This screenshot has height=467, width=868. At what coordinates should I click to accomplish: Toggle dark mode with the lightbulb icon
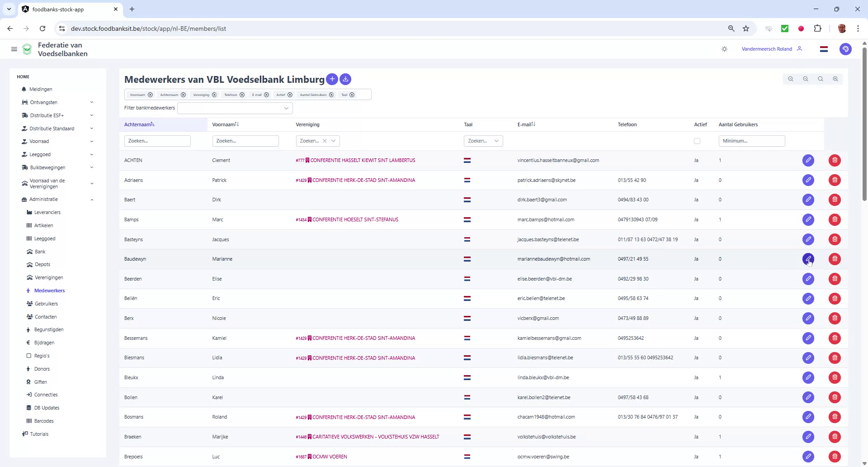click(725, 49)
